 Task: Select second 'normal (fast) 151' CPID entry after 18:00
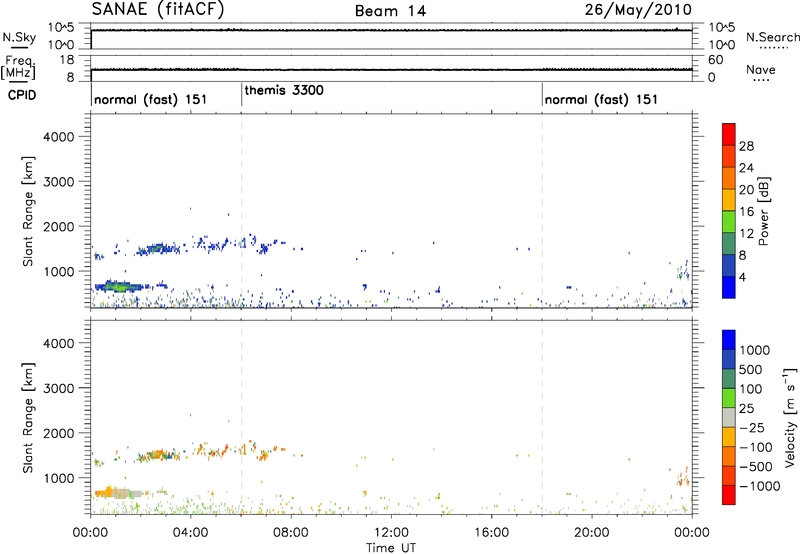point(601,99)
